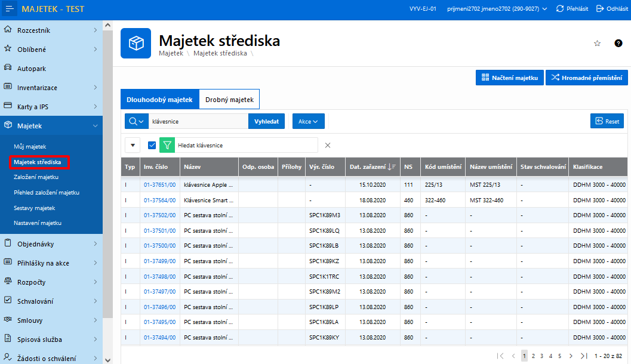Uncheck the Hledat klávesnice filter checkbox

pos(152,145)
